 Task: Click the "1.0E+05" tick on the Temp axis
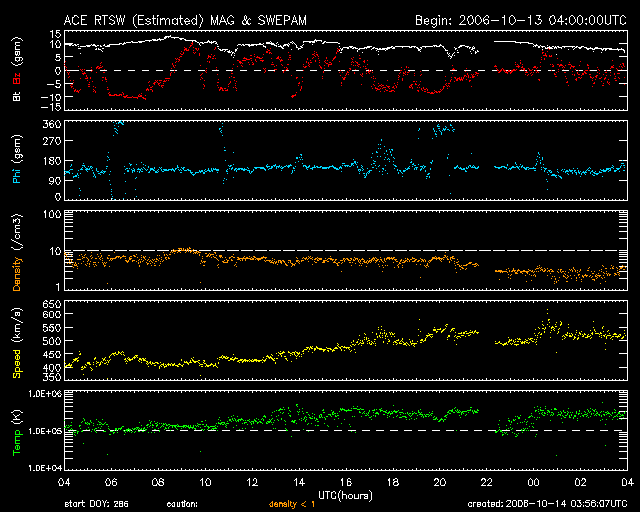(45, 431)
